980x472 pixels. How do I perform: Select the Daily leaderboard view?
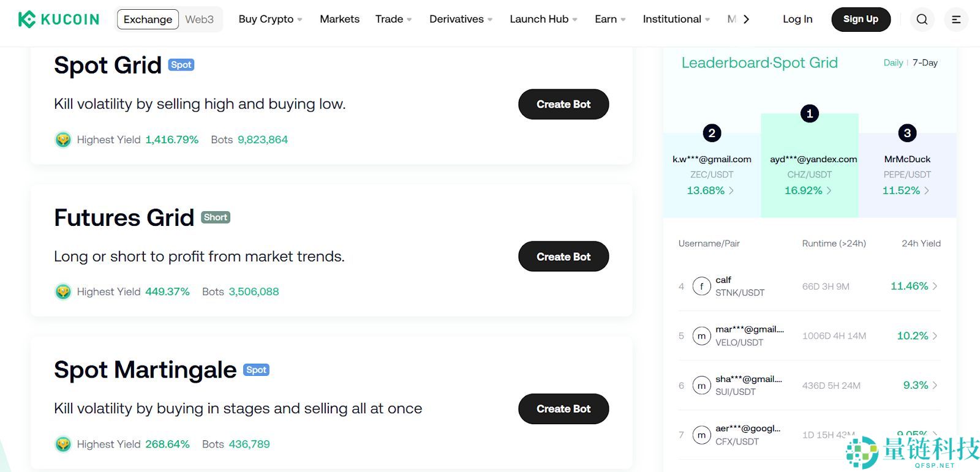coord(893,62)
